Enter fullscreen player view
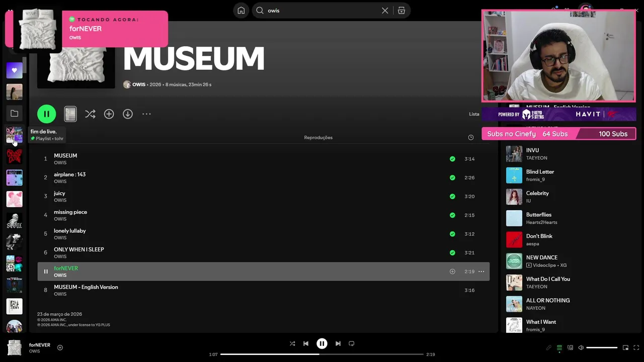The width and height of the screenshot is (644, 362). tap(636, 348)
